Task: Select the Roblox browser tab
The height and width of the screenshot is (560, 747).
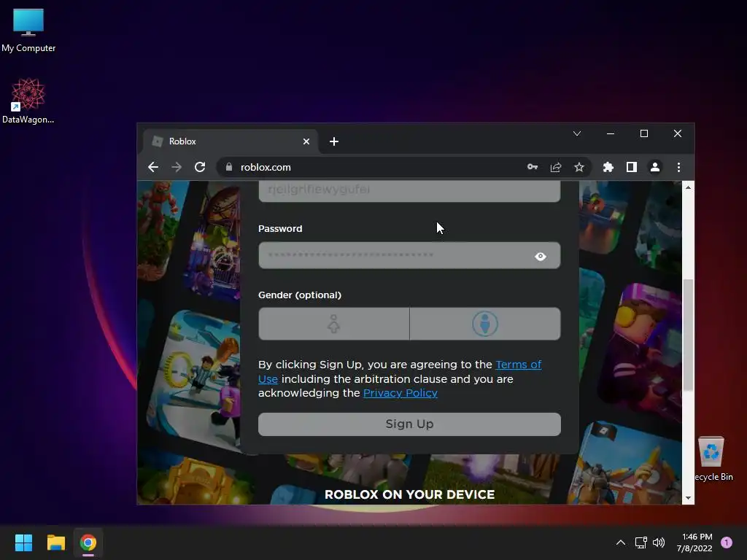Action: [230, 141]
